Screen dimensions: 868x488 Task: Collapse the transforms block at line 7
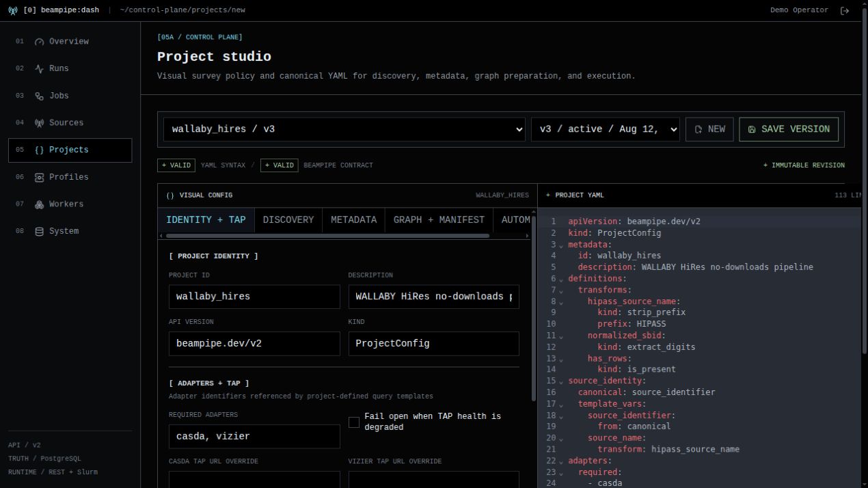(x=561, y=290)
